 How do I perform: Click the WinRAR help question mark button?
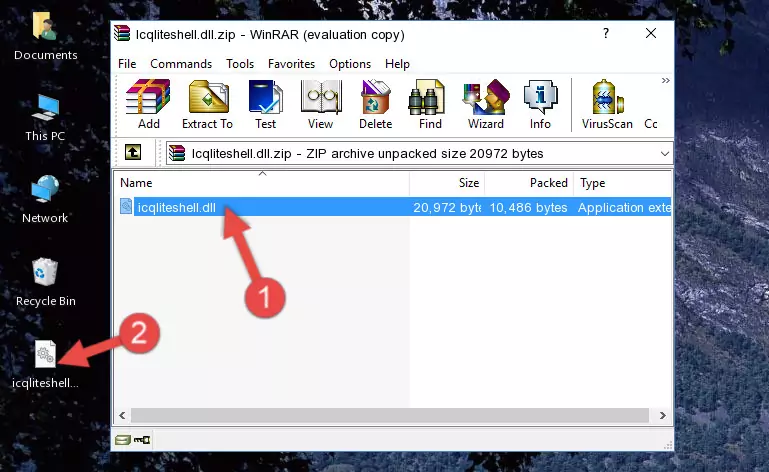[606, 33]
